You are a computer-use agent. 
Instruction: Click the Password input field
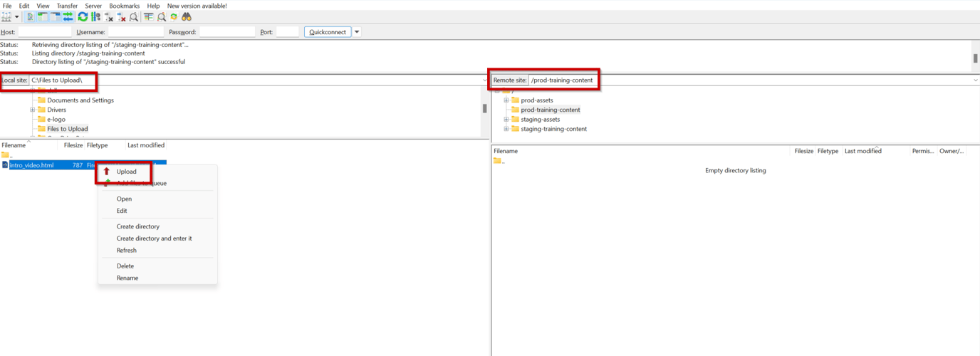(x=227, y=32)
